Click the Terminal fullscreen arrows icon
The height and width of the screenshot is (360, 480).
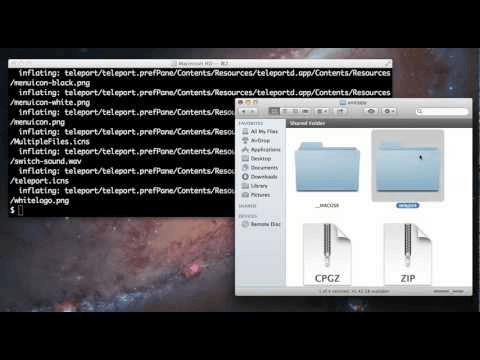pyautogui.click(x=388, y=63)
